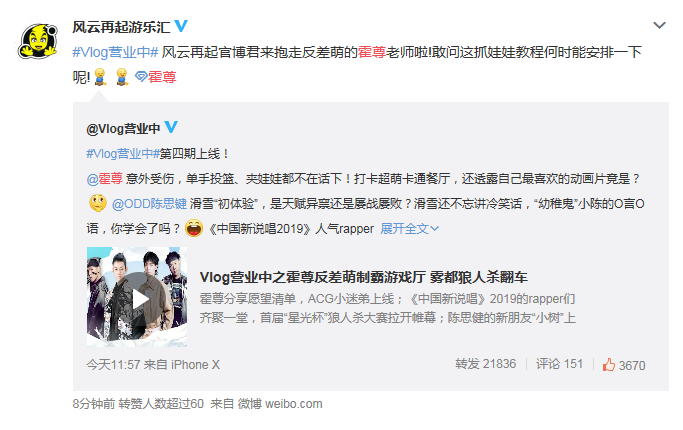Expand full text via 展开全文

(x=409, y=229)
